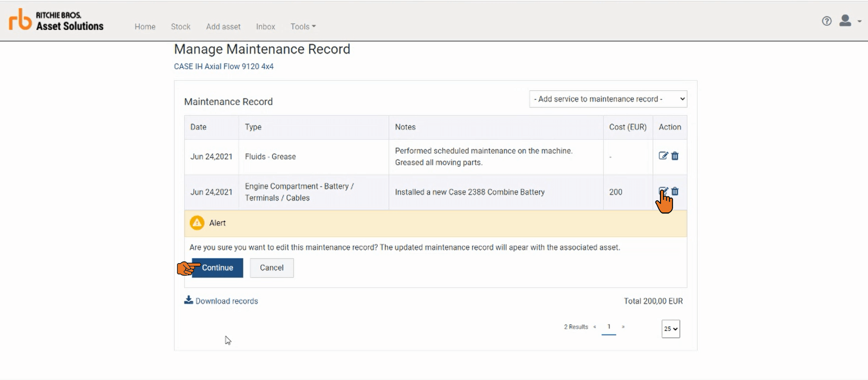The width and height of the screenshot is (868, 380).
Task: Open the Add asset page
Action: [223, 27]
